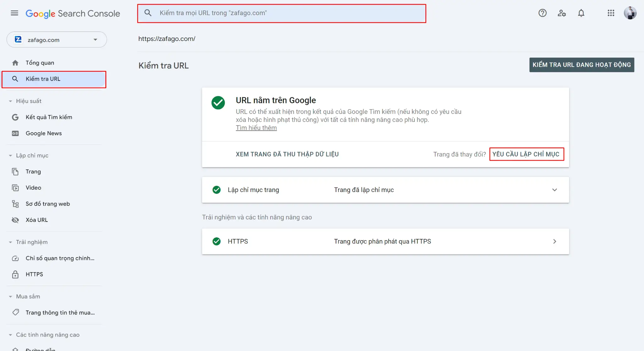Click the Video indexing icon
This screenshot has height=351, width=644.
(x=15, y=188)
